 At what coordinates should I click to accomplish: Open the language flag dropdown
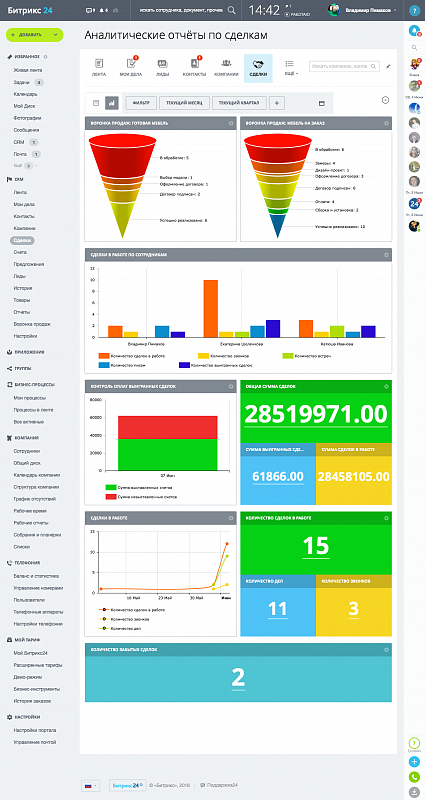coord(91,785)
